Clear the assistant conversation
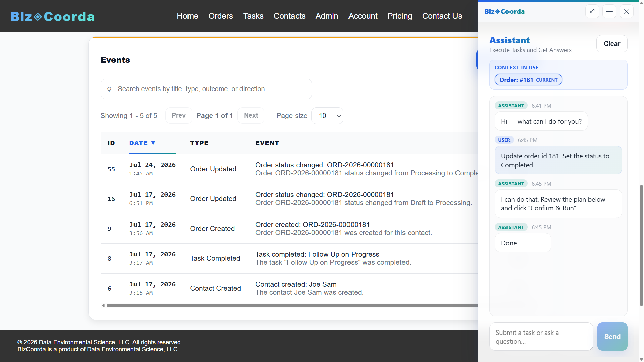644x362 pixels. coord(612,44)
